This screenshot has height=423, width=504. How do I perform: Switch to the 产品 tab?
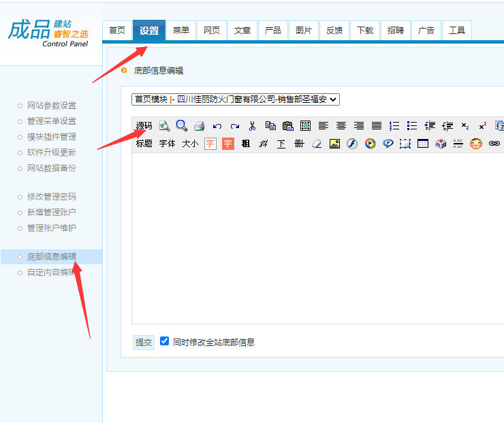tap(272, 31)
